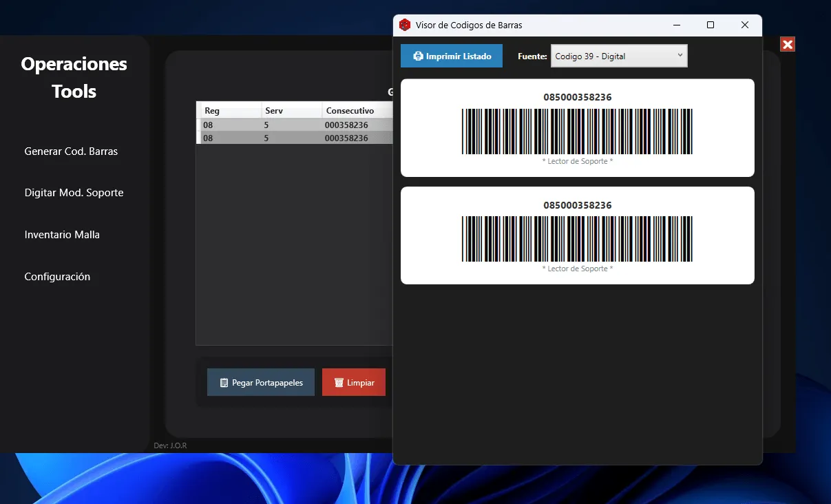The height and width of the screenshot is (504, 831).
Task: Click the Dev: J.O.R footer text
Action: coord(170,445)
